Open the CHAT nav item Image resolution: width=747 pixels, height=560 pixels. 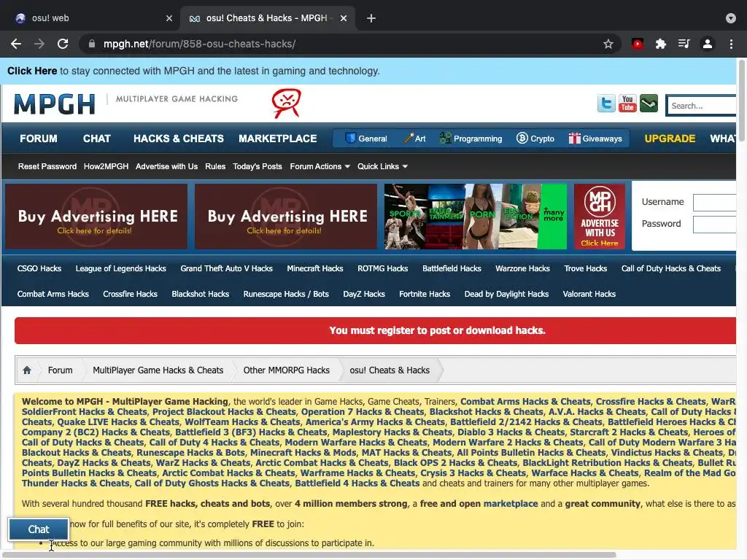pos(97,139)
